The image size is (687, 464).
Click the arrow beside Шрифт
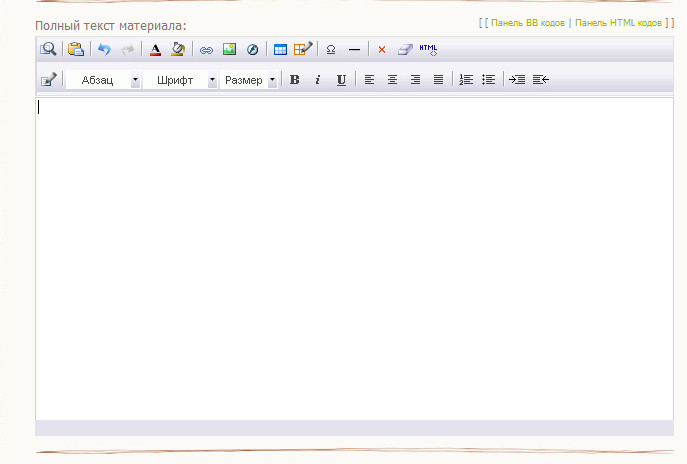(212, 80)
